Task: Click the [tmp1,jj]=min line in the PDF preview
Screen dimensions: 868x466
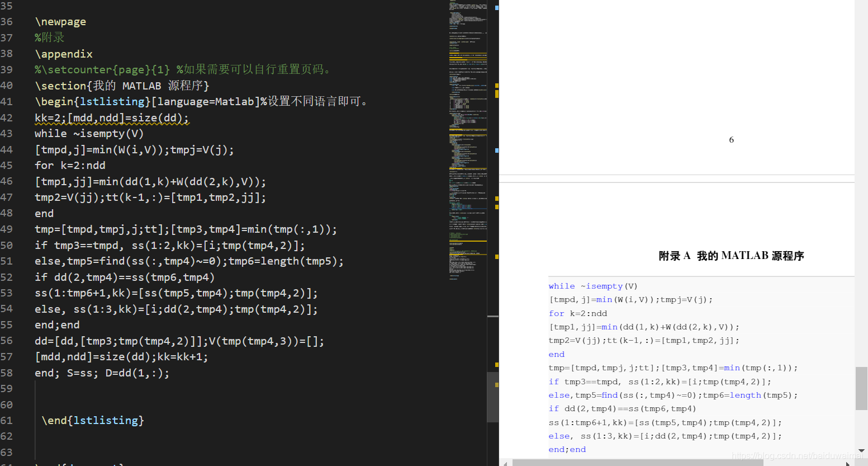Action: [x=644, y=327]
